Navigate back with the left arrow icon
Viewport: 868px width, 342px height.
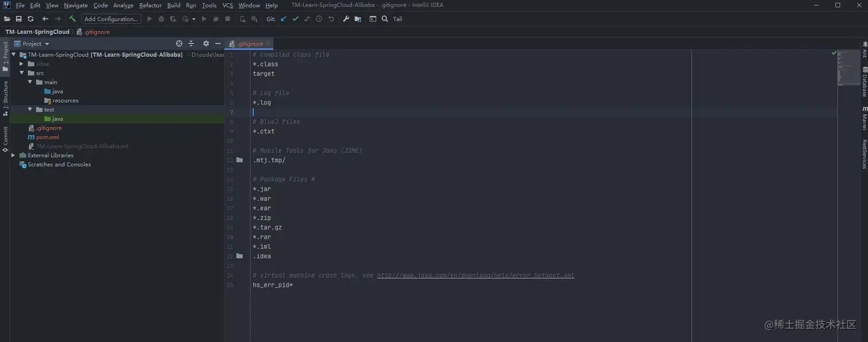(45, 19)
